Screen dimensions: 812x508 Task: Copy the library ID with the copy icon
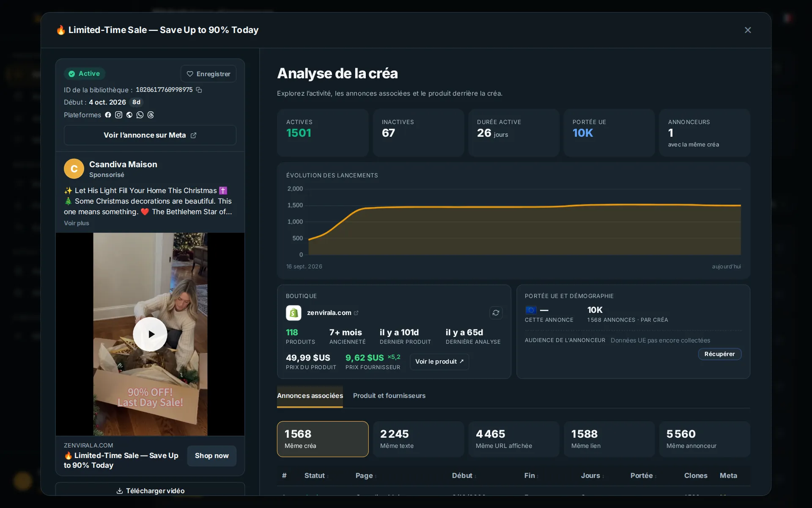pos(199,90)
